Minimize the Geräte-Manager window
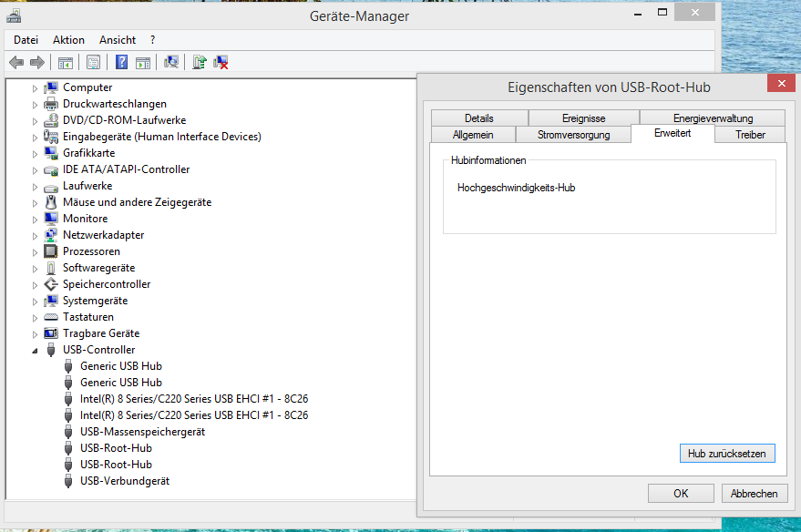 coord(638,14)
